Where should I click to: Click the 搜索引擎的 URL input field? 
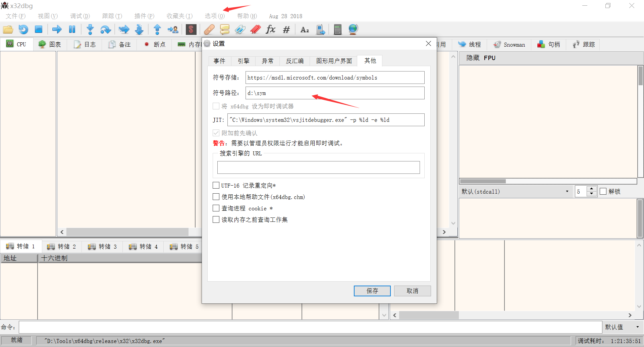[319, 167]
